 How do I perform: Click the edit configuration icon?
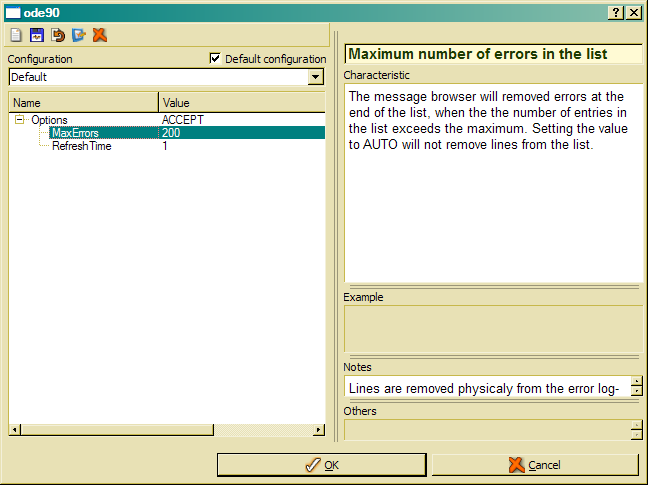(x=79, y=35)
